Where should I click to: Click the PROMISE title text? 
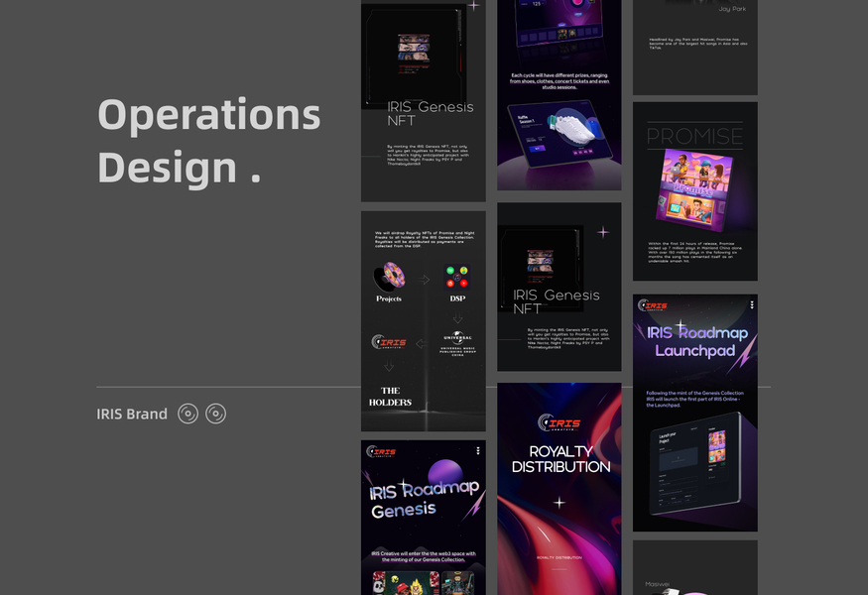pyautogui.click(x=694, y=136)
